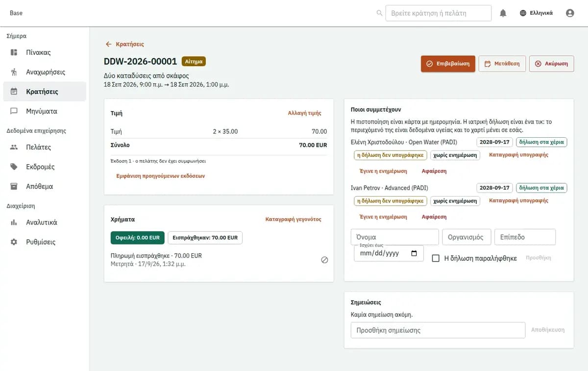This screenshot has width=588, height=371.
Task: Open Ρυθμίσεις in the sidebar
Action: [45, 242]
